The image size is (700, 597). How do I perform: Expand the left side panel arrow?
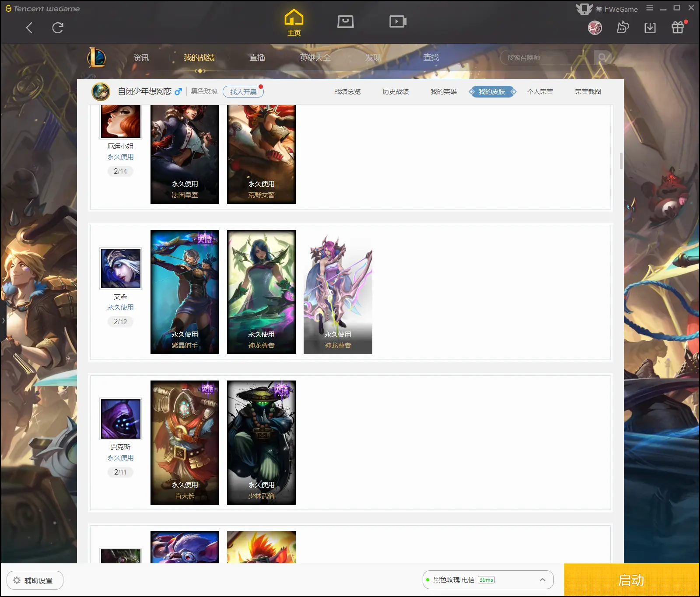tap(3, 321)
